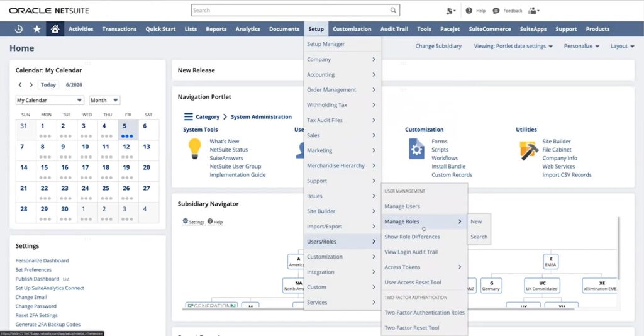The image size is (644, 336).
Task: Open the Help question mark icon
Action: (469, 11)
